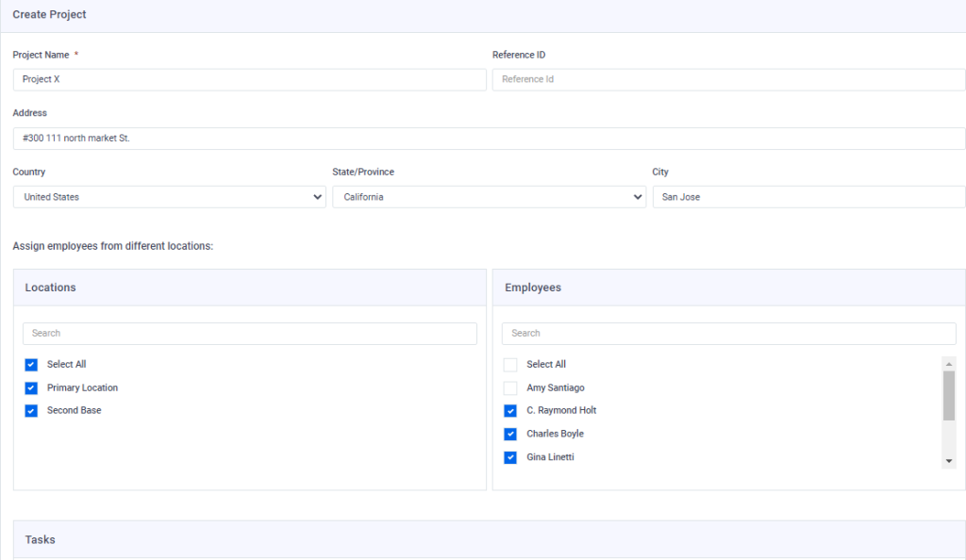Viewport: 966px width, 560px height.
Task: Toggle Select All under Locations
Action: (x=31, y=364)
